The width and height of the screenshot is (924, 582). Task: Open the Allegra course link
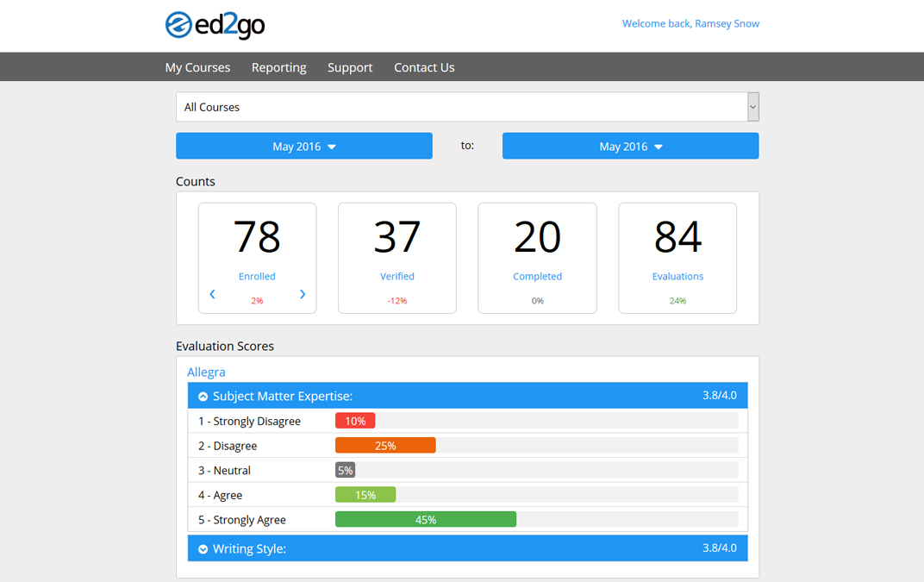[206, 372]
